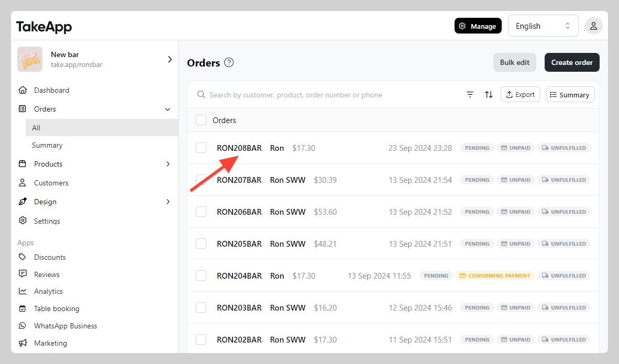Screen dimensions: 619x364
Task: Click the 12 Sep 2024 15:46 date
Action: (x=420, y=307)
